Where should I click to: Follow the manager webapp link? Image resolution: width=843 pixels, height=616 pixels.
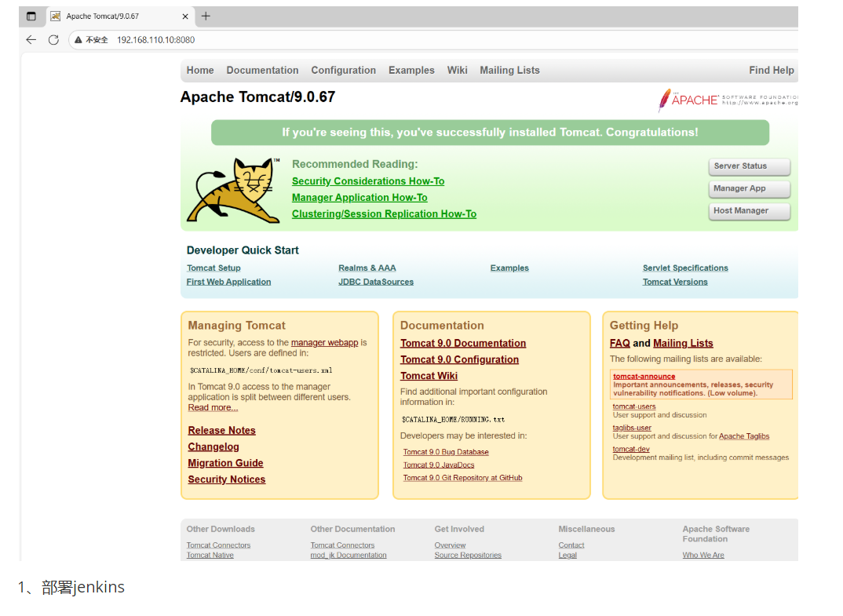point(325,343)
